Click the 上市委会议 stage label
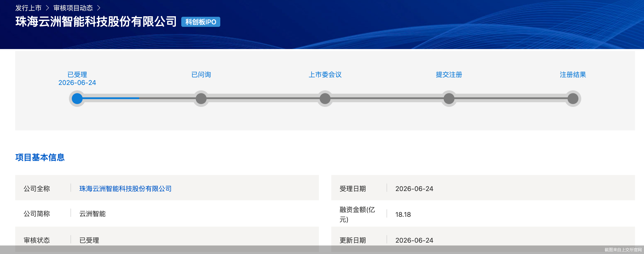Viewport: 644px width, 254px height. tap(325, 75)
